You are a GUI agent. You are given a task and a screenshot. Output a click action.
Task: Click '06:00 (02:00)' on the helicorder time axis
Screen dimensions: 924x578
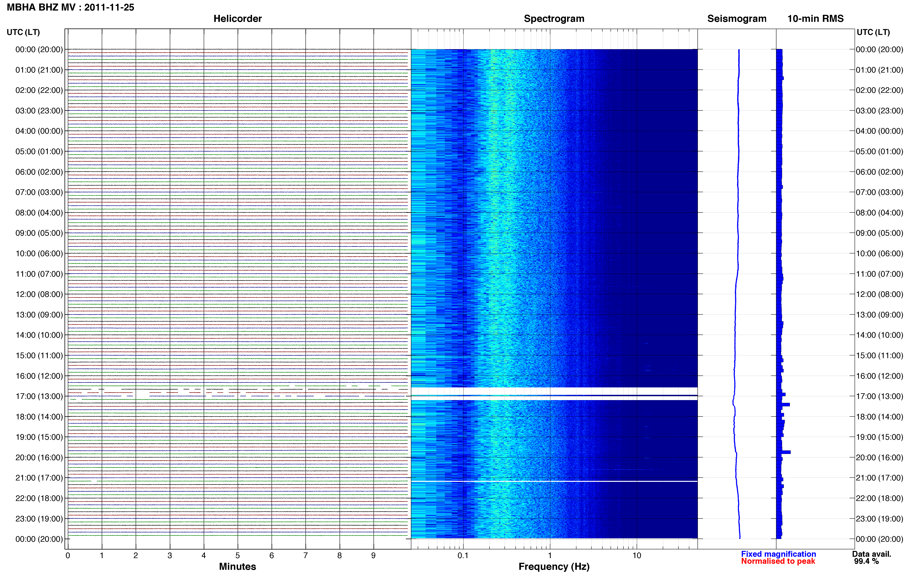(x=39, y=172)
